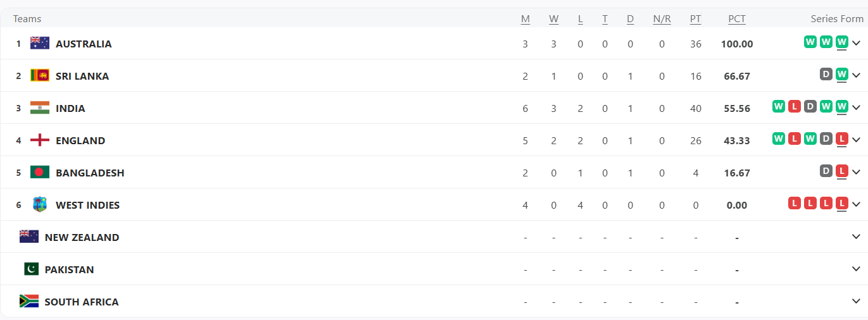Expand the Australia row details
Viewport: 868px width, 320px height.
point(857,44)
